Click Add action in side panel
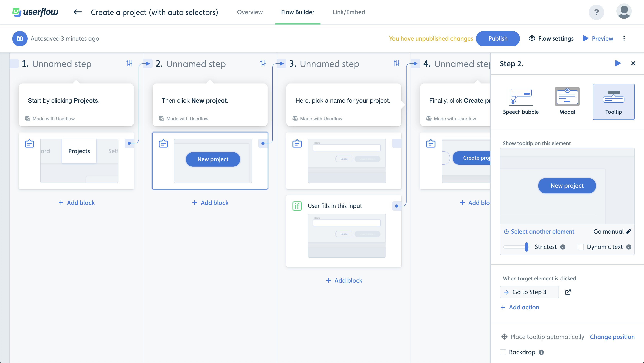The width and height of the screenshot is (644, 363). 520,307
